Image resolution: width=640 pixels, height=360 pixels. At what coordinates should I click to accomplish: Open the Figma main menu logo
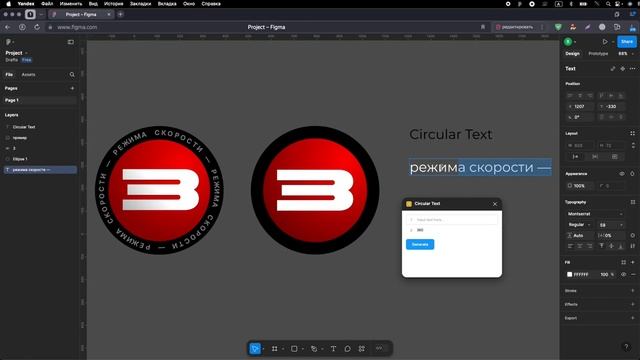pos(8,42)
